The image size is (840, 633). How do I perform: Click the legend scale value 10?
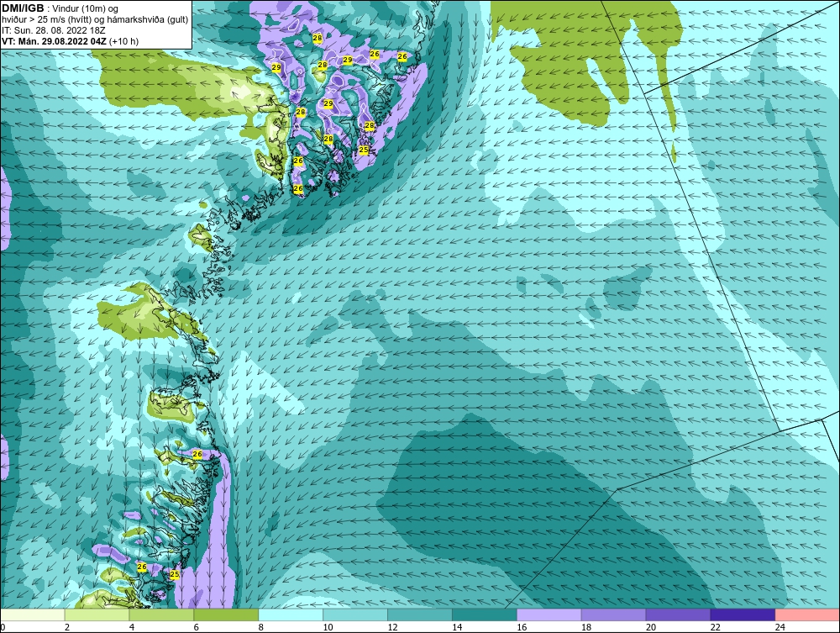328,627
